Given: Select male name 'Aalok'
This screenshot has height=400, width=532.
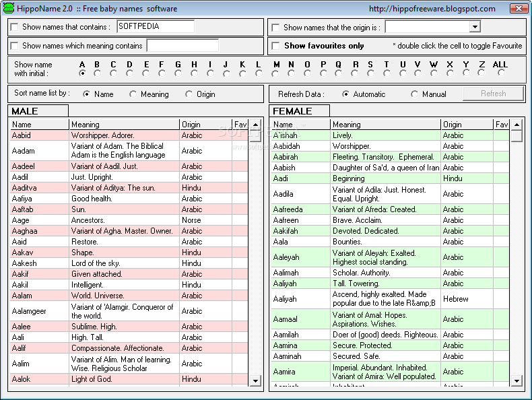Looking at the screenshot, I should click(39, 379).
